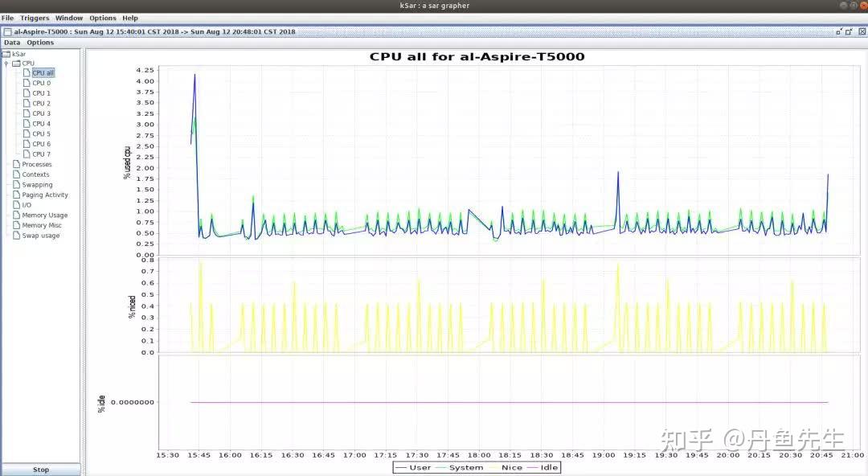The image size is (868, 476).
Task: Click the % niced axis label
Action: (x=132, y=306)
